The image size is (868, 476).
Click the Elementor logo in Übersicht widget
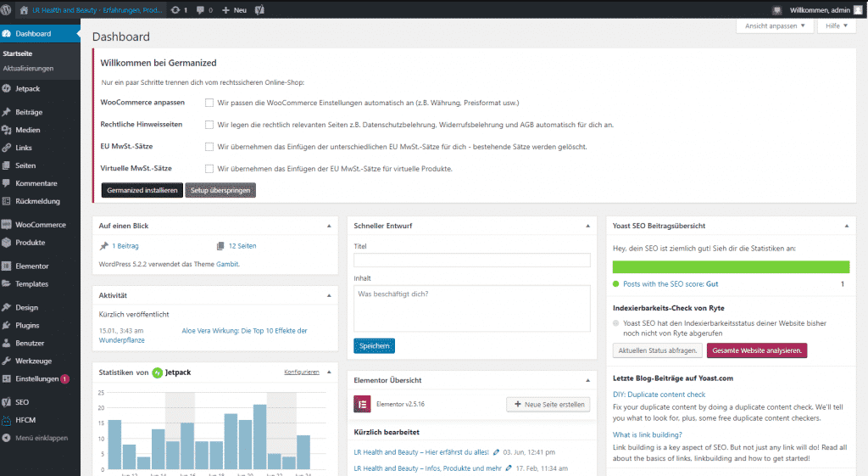362,404
